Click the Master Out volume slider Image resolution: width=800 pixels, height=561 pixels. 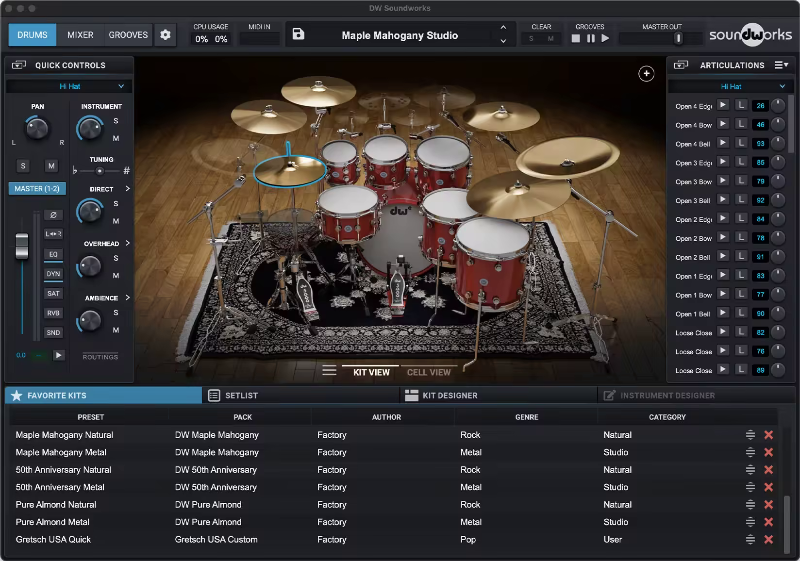677,38
